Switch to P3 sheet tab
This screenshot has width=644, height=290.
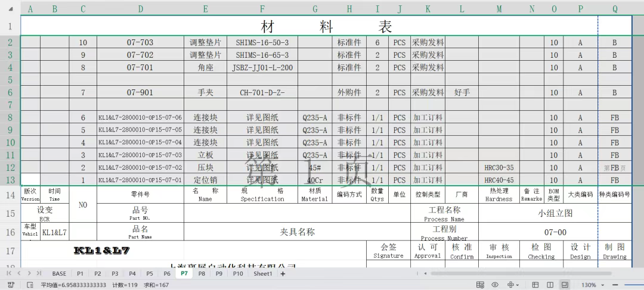[114, 273]
